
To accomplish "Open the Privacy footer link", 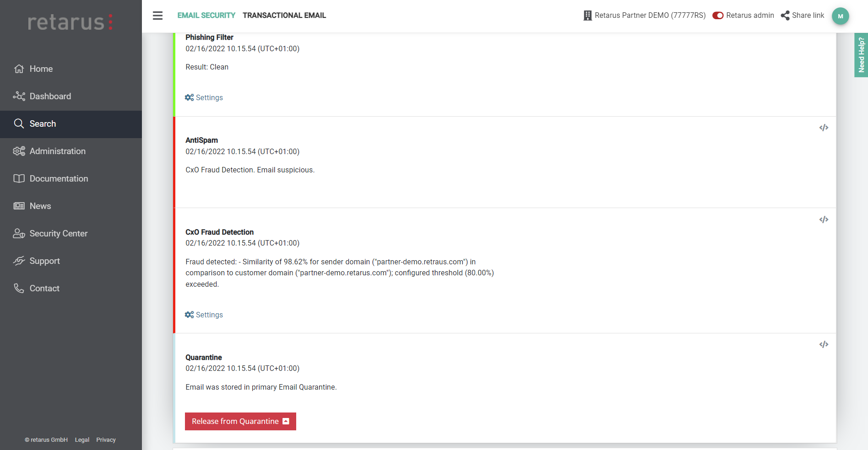I will [106, 440].
